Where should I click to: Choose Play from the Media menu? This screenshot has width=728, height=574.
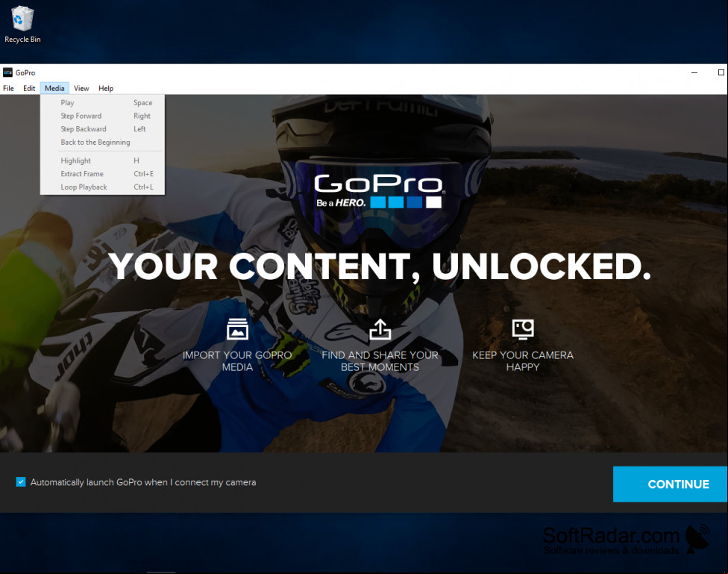coord(102,103)
